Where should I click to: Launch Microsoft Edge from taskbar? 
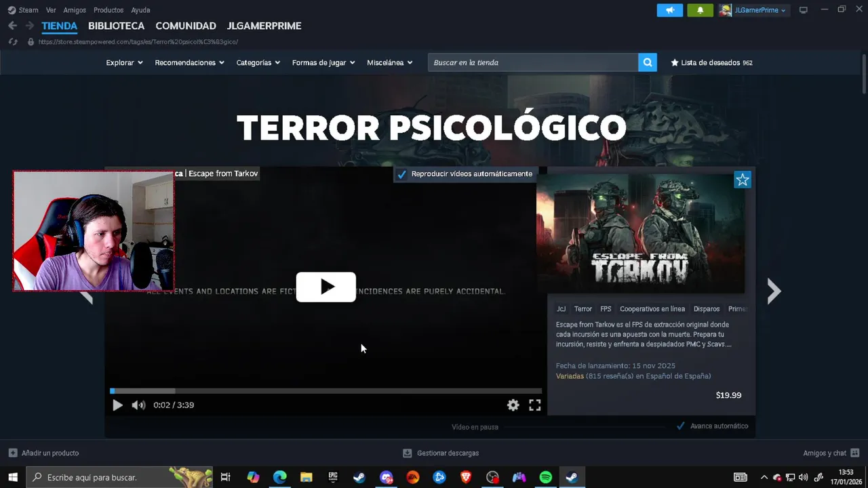coord(279,477)
